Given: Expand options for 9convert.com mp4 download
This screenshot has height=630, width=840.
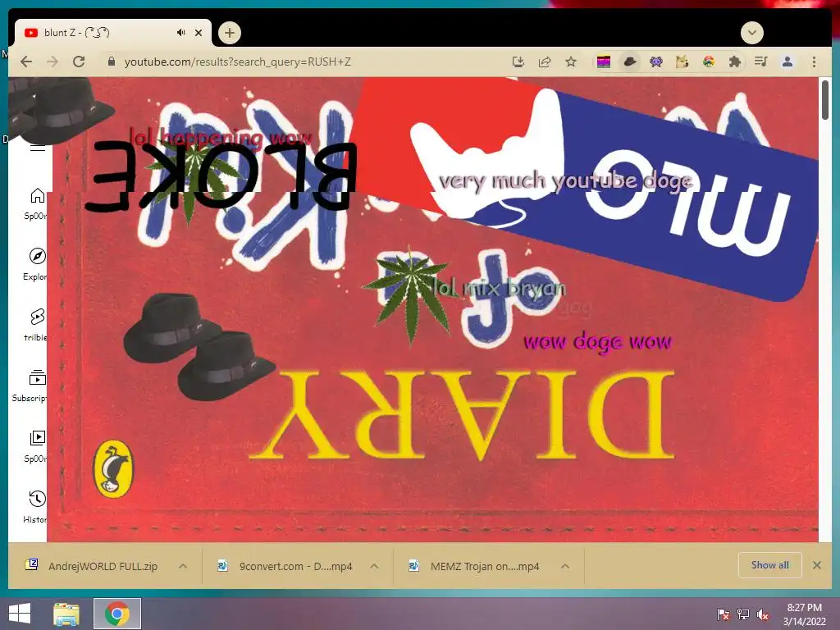Looking at the screenshot, I should click(374, 566).
